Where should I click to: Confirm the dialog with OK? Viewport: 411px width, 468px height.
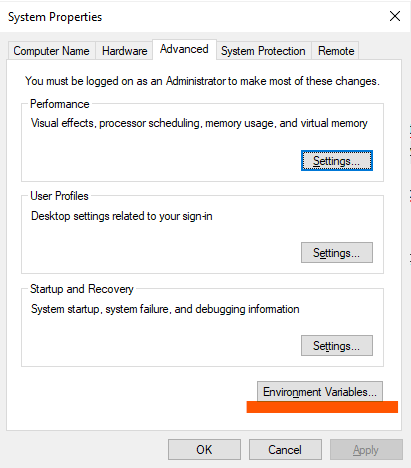coord(204,450)
